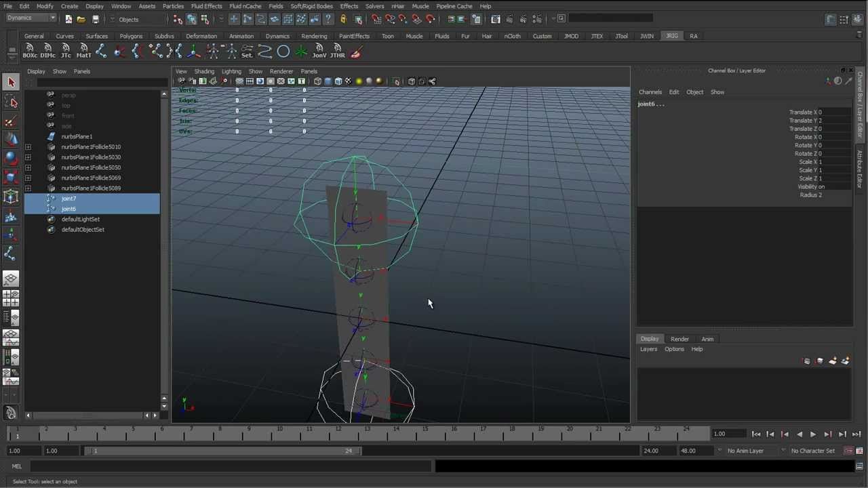Click the DIMc shelf script icon
This screenshot has height=488, width=868.
coord(47,51)
